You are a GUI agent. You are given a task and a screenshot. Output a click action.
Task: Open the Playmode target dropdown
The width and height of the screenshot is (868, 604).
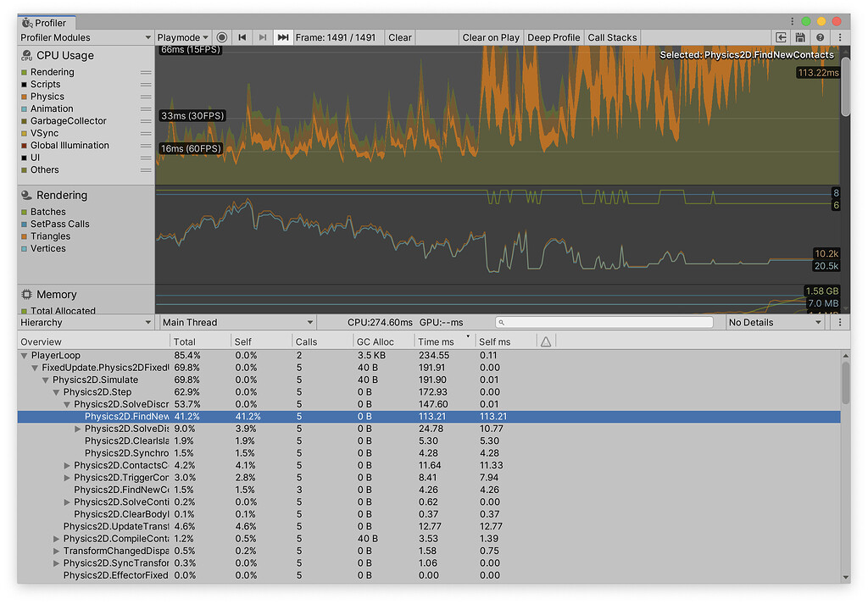182,37
